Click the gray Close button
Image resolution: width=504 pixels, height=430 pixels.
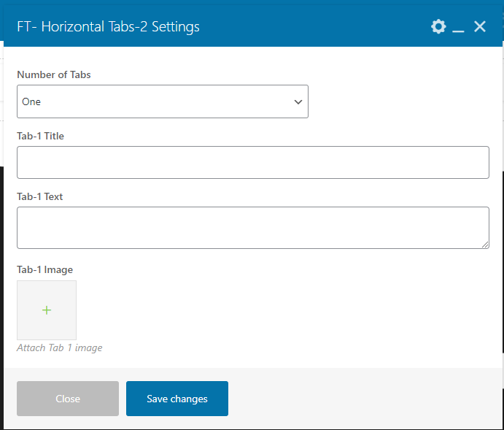pyautogui.click(x=68, y=399)
